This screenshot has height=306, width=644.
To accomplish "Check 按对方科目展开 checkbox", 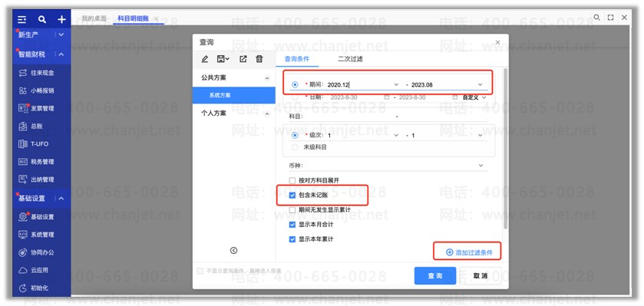I will click(292, 180).
